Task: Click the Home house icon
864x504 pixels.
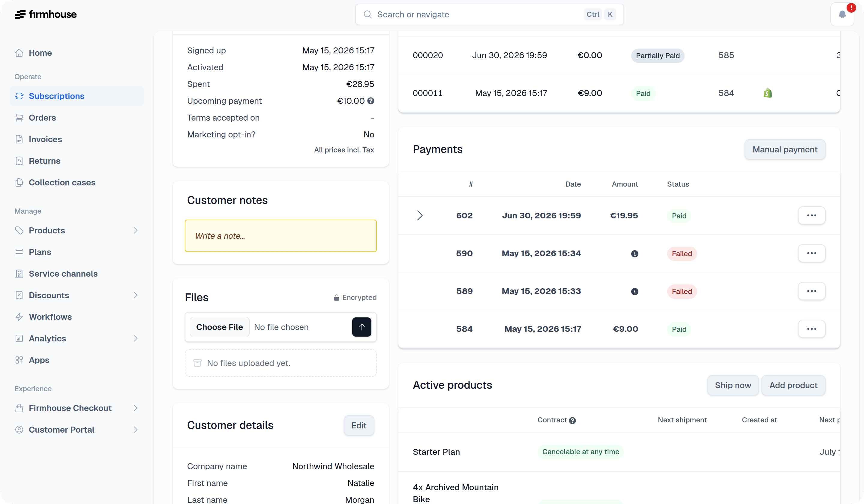Action: [19, 53]
